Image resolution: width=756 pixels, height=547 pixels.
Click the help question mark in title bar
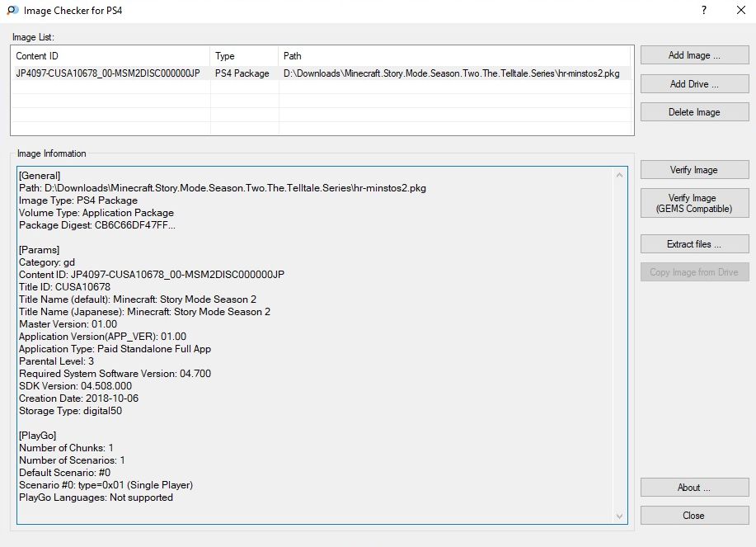click(704, 10)
